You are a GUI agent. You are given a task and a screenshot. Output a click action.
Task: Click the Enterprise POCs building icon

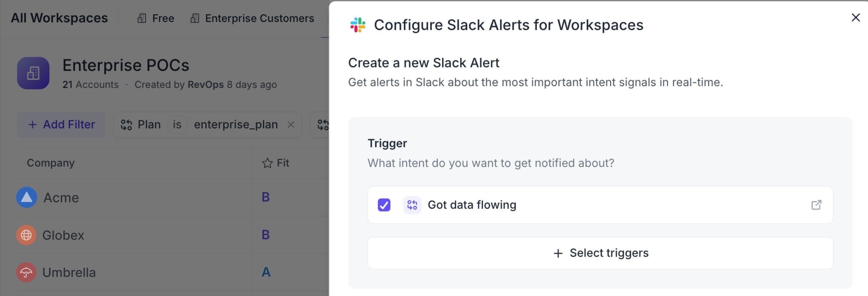33,73
